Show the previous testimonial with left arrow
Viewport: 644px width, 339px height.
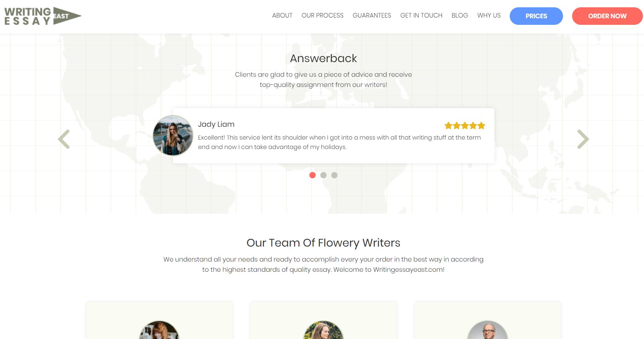point(64,139)
